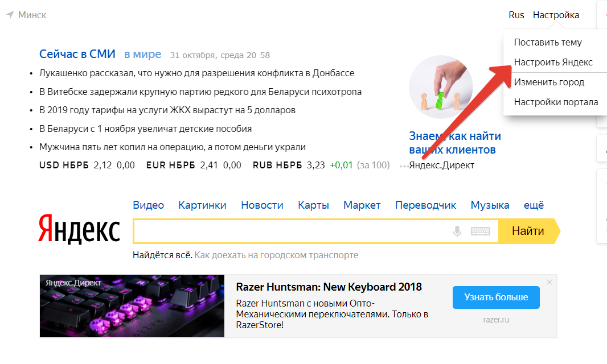The height and width of the screenshot is (364, 607).
Task: Click the razer.ru advertiser link
Action: [496, 320]
